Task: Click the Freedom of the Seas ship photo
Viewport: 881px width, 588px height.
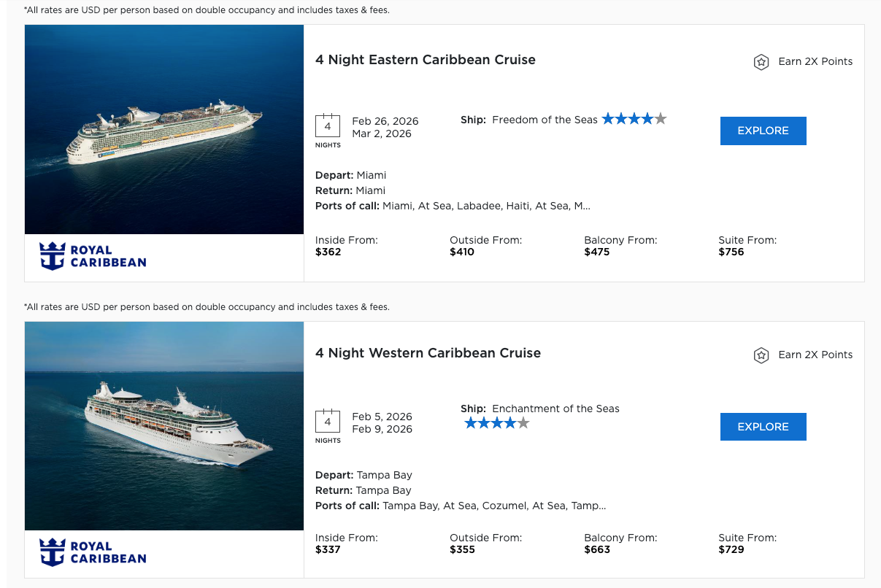Action: (x=164, y=129)
